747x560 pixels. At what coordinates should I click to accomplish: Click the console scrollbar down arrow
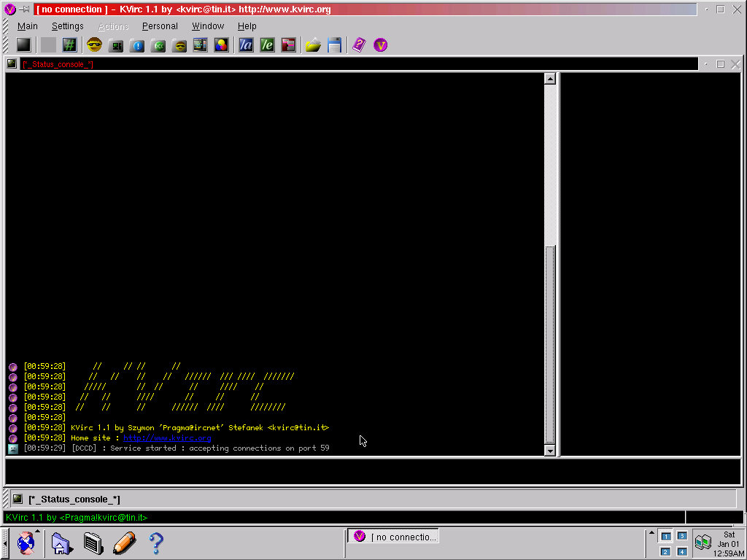(x=549, y=450)
